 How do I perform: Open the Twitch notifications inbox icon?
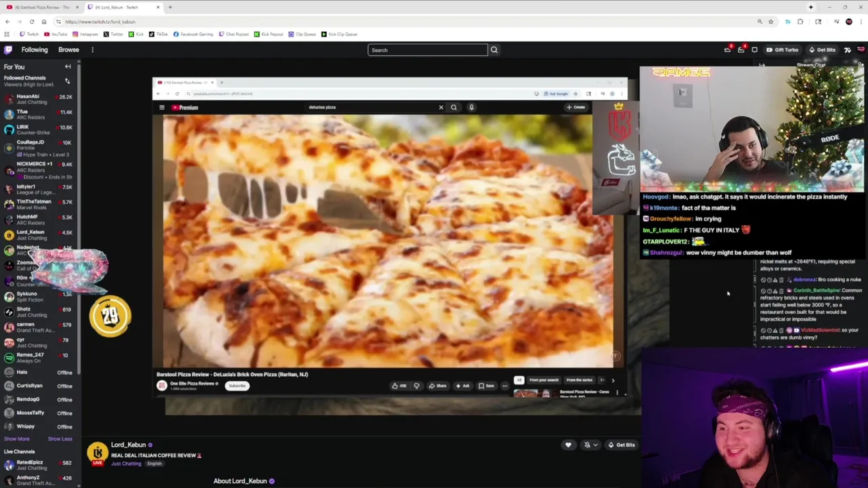click(x=741, y=49)
